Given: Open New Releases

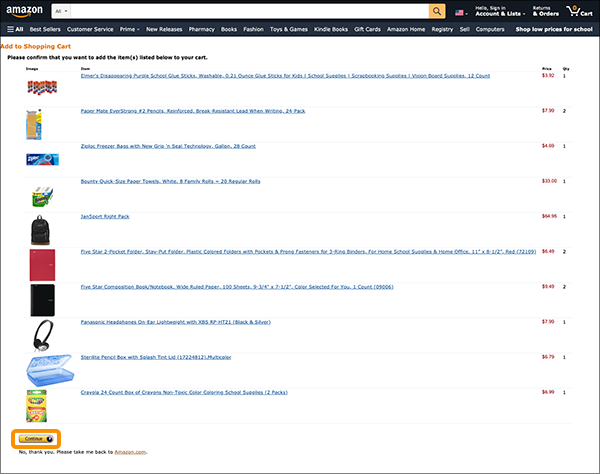Looking at the screenshot, I should [164, 29].
